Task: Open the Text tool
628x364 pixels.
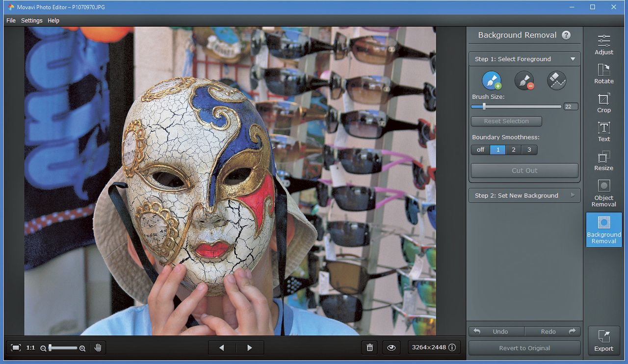Action: (604, 131)
